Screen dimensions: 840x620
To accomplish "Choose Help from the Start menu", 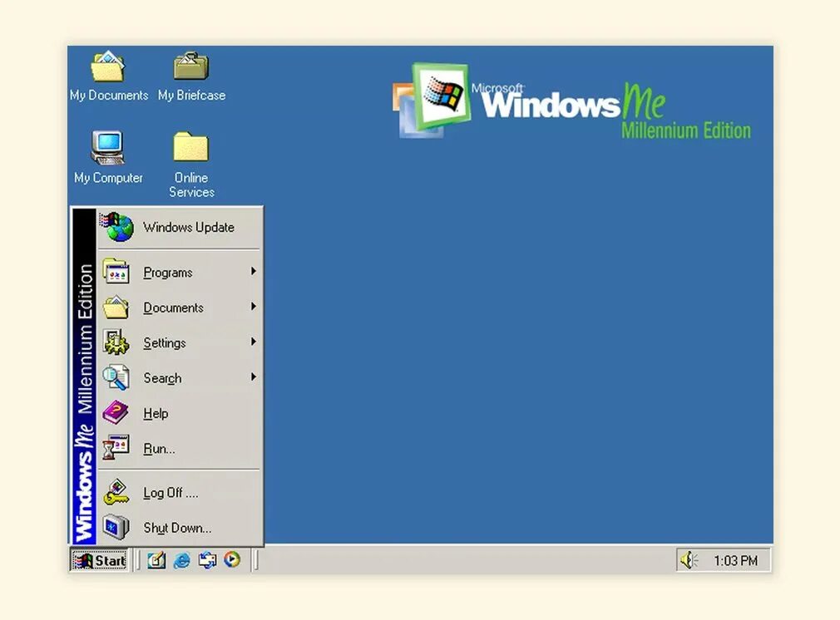I will 180,413.
